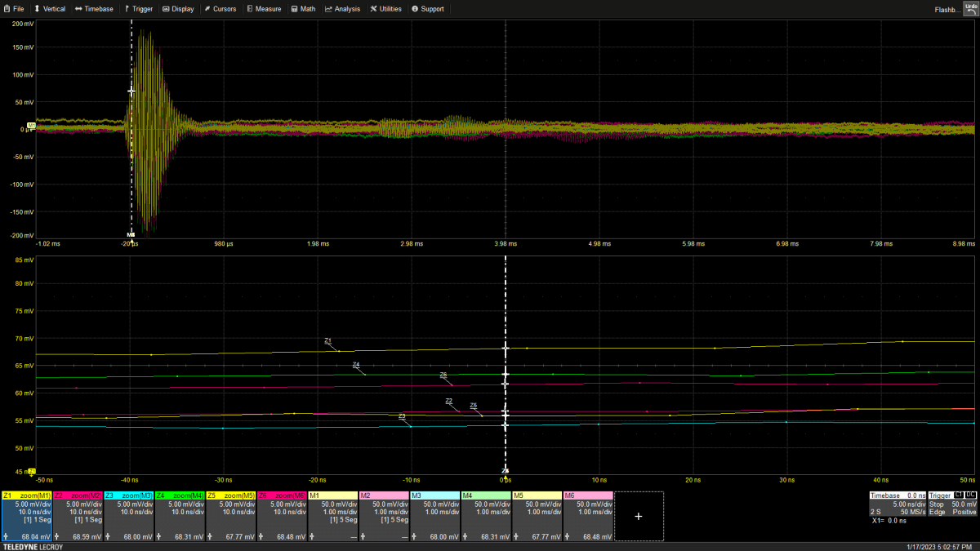Viewport: 980px width, 551px height.
Task: Open the Measure menu
Action: coord(264,9)
